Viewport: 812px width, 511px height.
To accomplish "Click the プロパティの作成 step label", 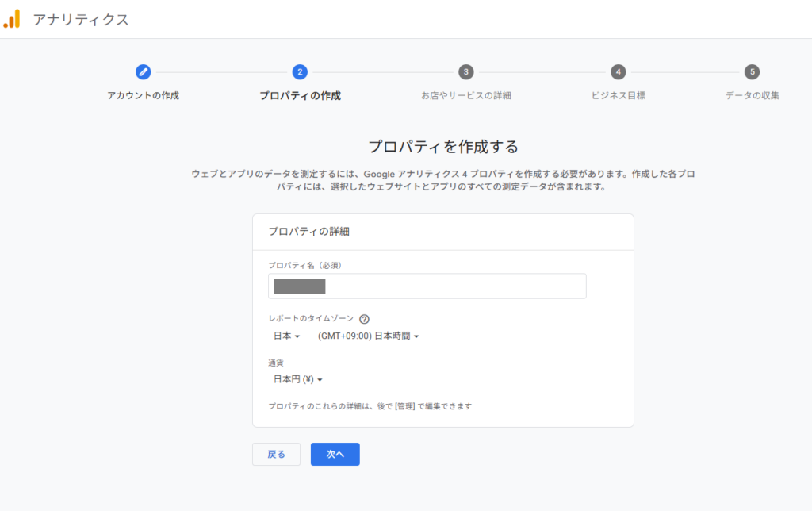I will (301, 95).
